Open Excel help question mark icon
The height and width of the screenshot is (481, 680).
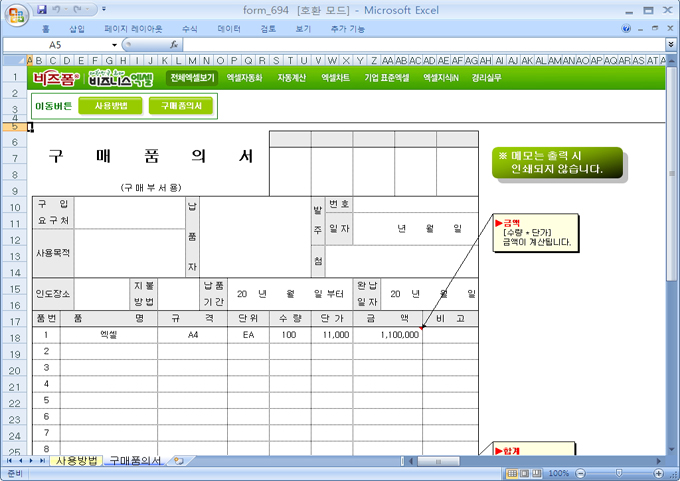click(627, 30)
